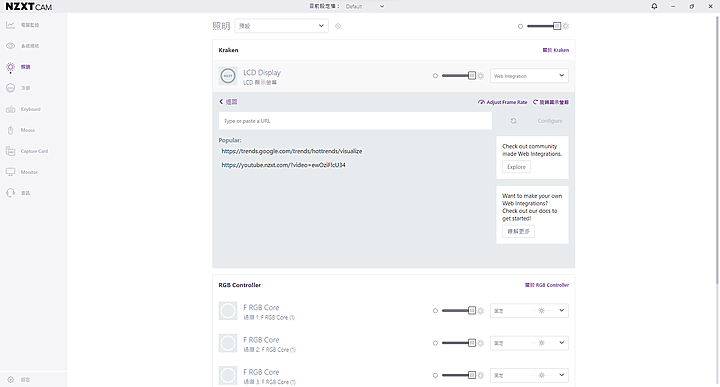The width and height of the screenshot is (720, 387).
Task: Open the Web Integration mode dropdown
Action: coord(529,76)
